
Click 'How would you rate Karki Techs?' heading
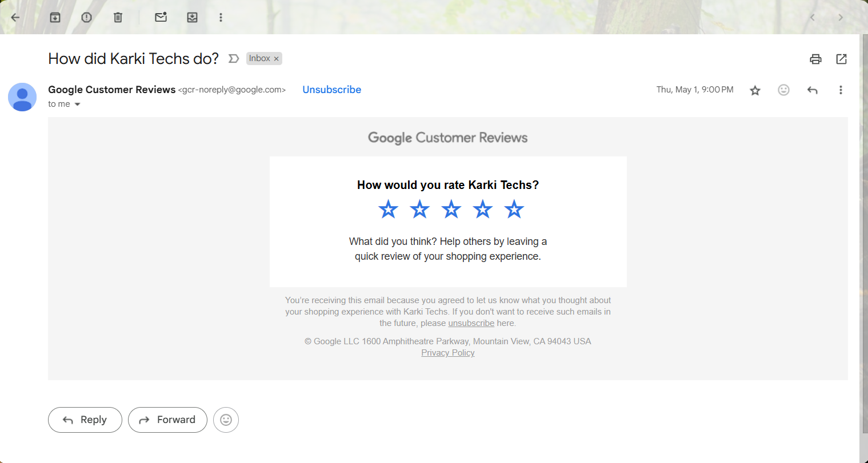[448, 185]
